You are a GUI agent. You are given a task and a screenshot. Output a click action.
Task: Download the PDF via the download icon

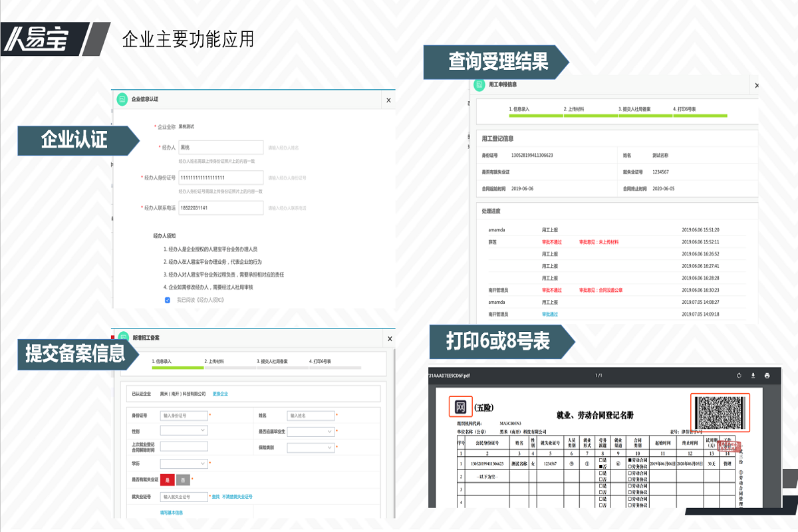point(753,375)
